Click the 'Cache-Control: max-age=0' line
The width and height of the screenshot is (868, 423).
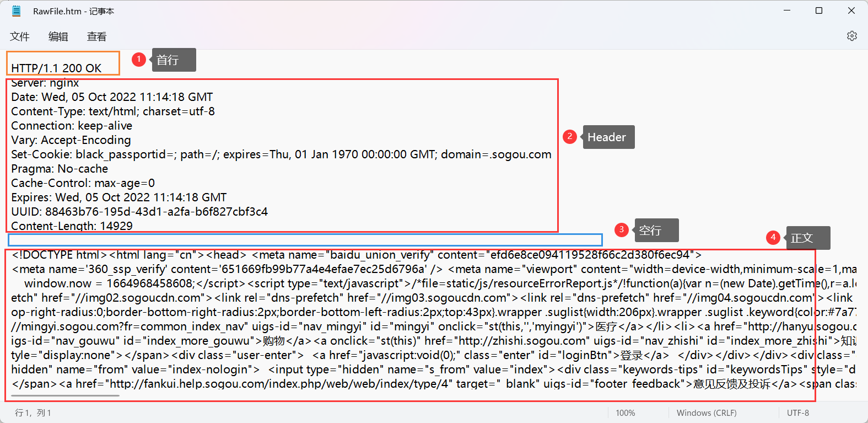click(x=83, y=183)
